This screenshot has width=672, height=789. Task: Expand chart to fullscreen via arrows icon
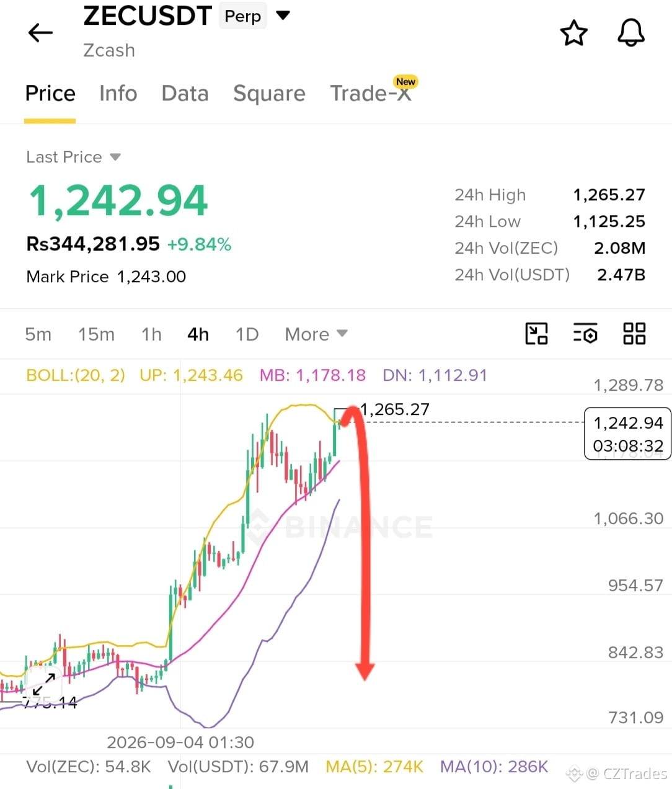43,684
